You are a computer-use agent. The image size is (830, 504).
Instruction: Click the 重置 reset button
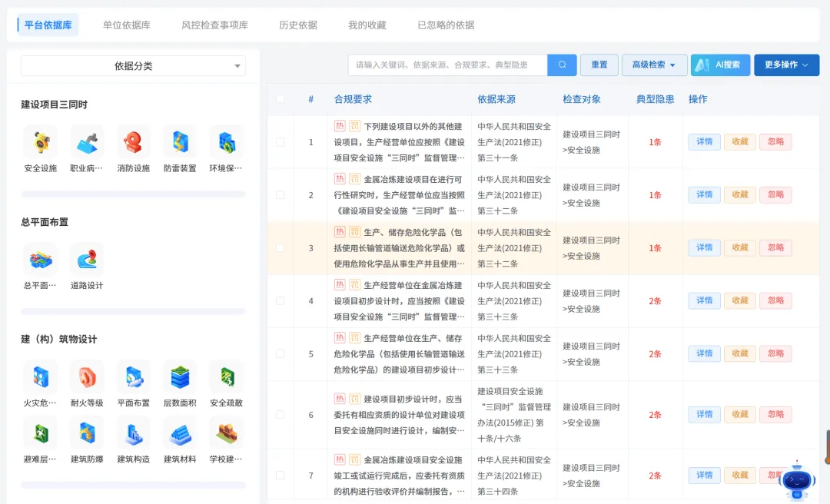pyautogui.click(x=599, y=65)
